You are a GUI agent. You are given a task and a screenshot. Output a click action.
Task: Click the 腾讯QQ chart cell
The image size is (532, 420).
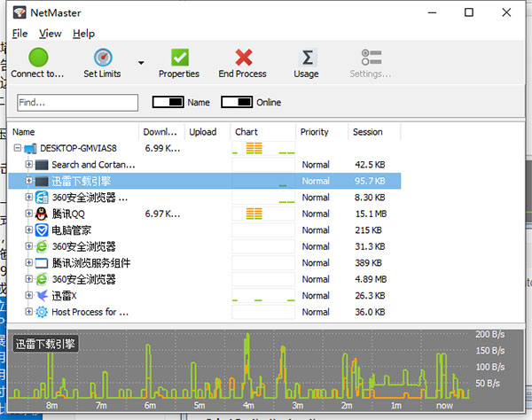263,214
